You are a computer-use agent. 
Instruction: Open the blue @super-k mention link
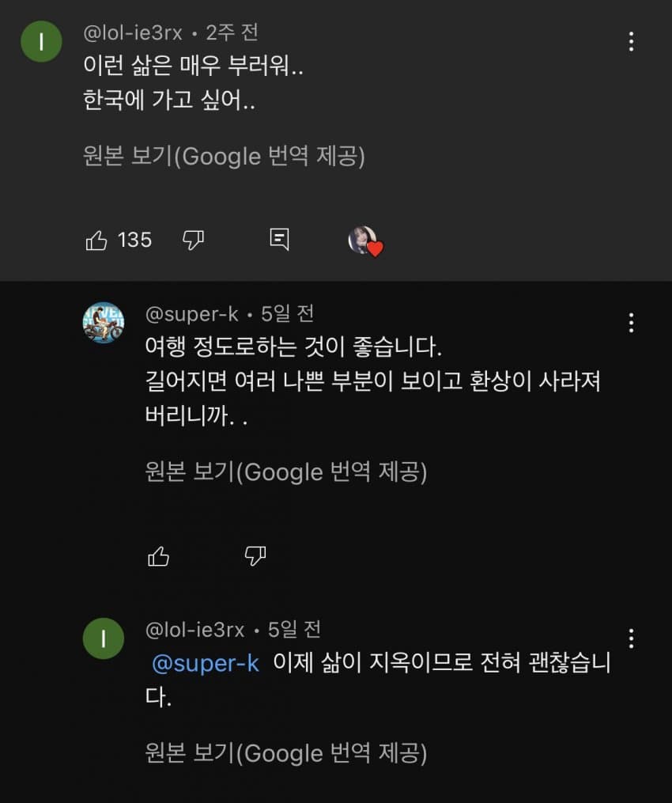coord(205,663)
